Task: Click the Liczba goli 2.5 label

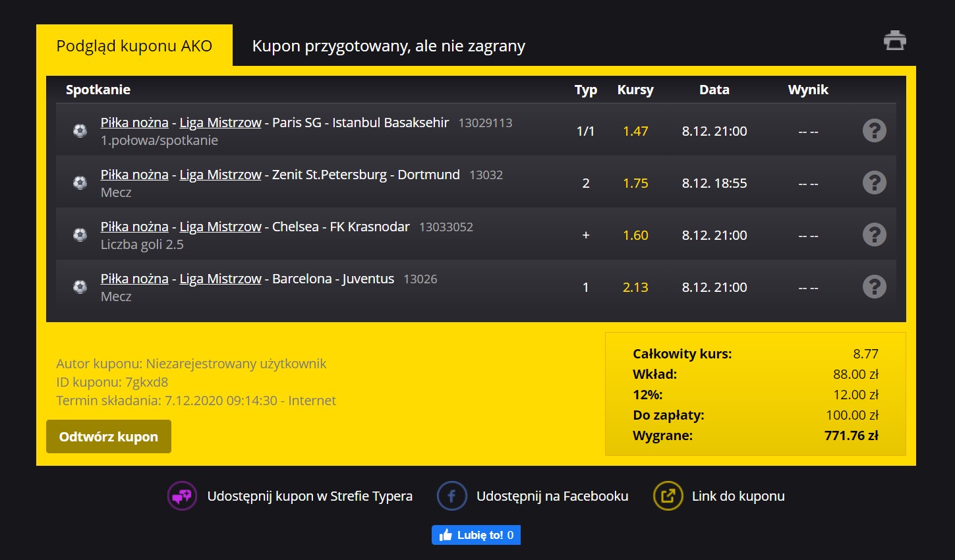Action: (142, 244)
